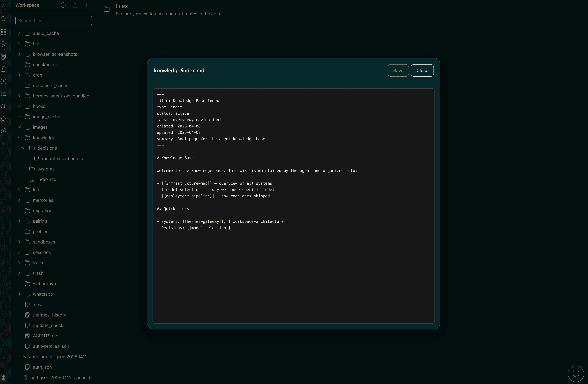Viewport: 588px width, 384px height.
Task: Collapse the hooks folder chevron
Action: tap(19, 106)
